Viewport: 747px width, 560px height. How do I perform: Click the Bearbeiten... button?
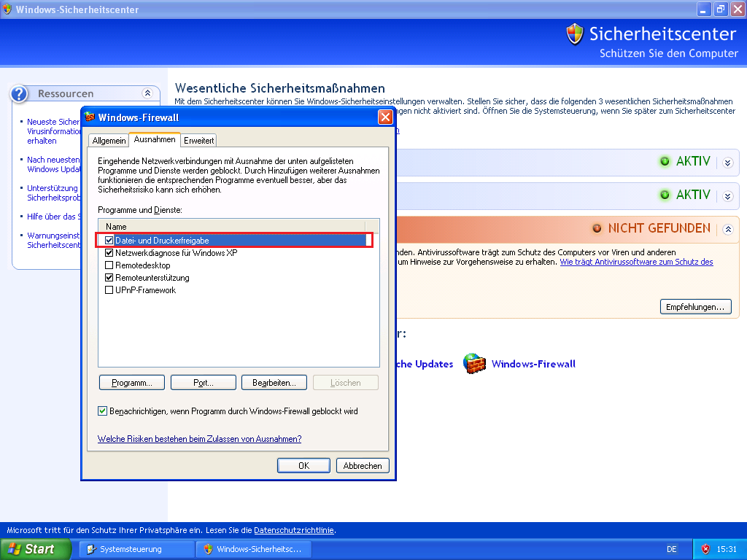274,383
